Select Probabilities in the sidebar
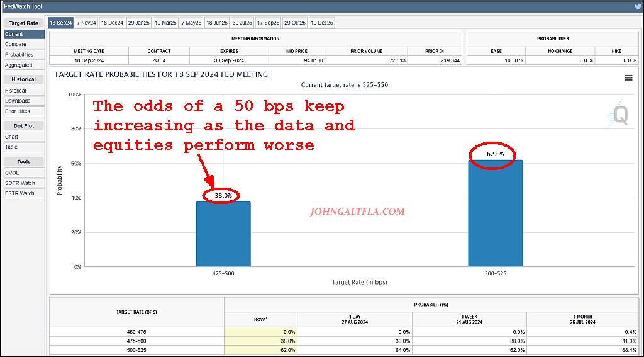 pyautogui.click(x=19, y=55)
